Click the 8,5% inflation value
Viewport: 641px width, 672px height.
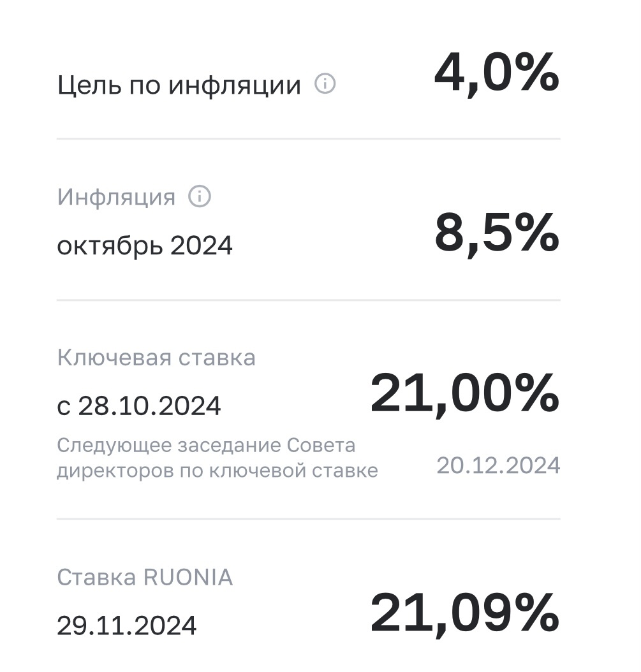497,233
